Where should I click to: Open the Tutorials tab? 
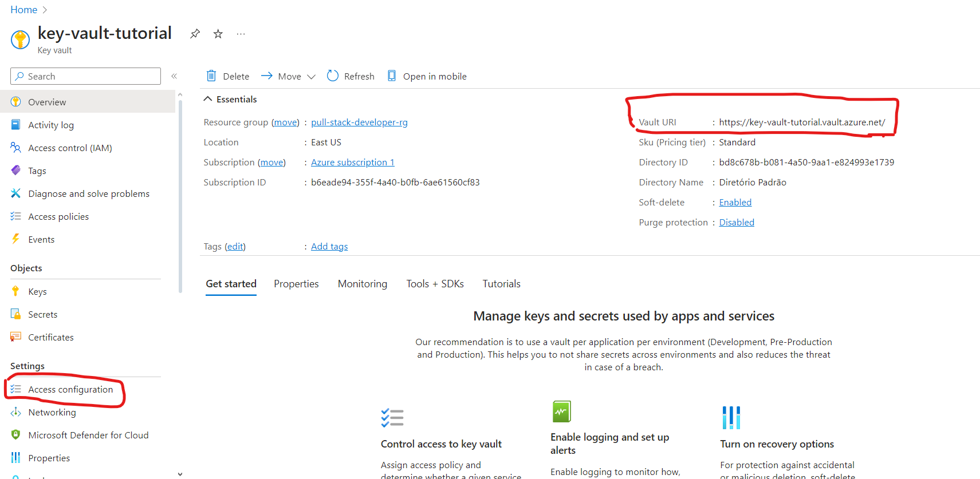502,284
